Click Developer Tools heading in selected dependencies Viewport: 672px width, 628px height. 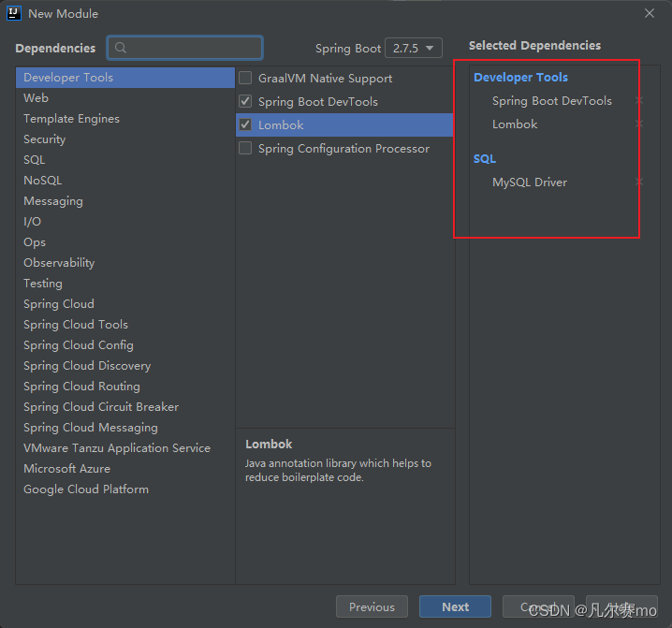pyautogui.click(x=520, y=78)
